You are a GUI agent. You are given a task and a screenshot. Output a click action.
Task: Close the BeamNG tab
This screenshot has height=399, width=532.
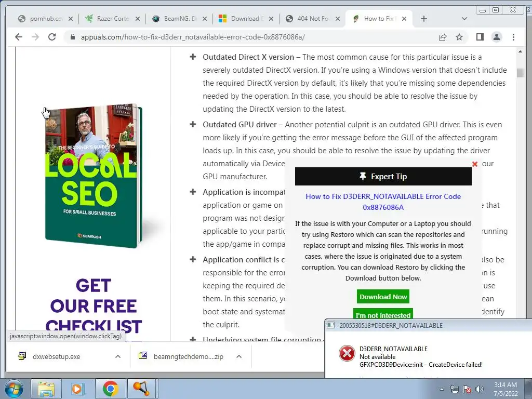(x=205, y=19)
